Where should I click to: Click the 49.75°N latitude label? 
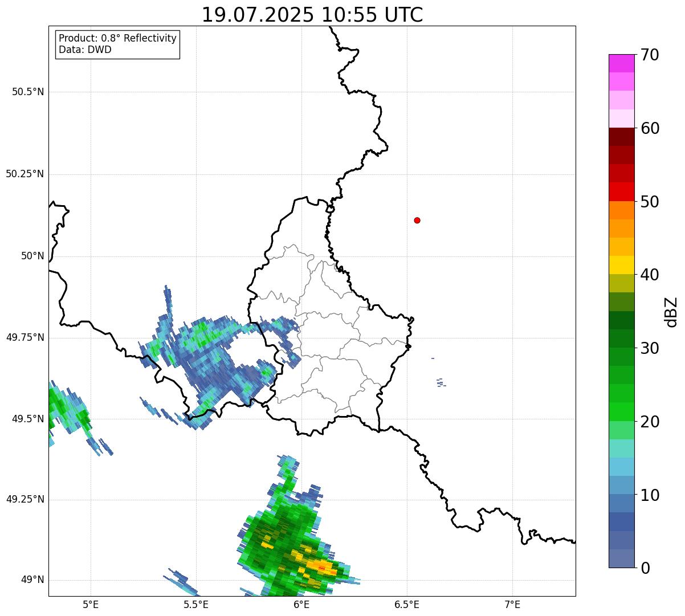[25, 337]
